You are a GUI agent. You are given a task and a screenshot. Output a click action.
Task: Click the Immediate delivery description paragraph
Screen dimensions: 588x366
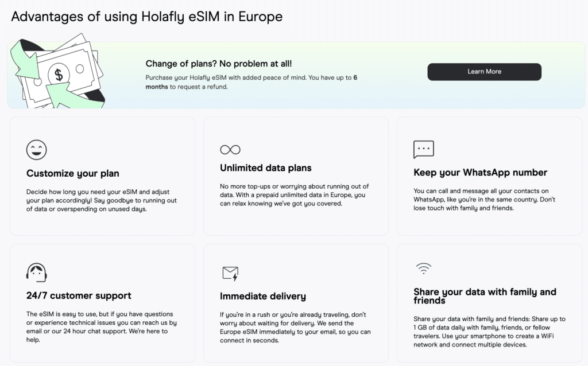tap(295, 328)
